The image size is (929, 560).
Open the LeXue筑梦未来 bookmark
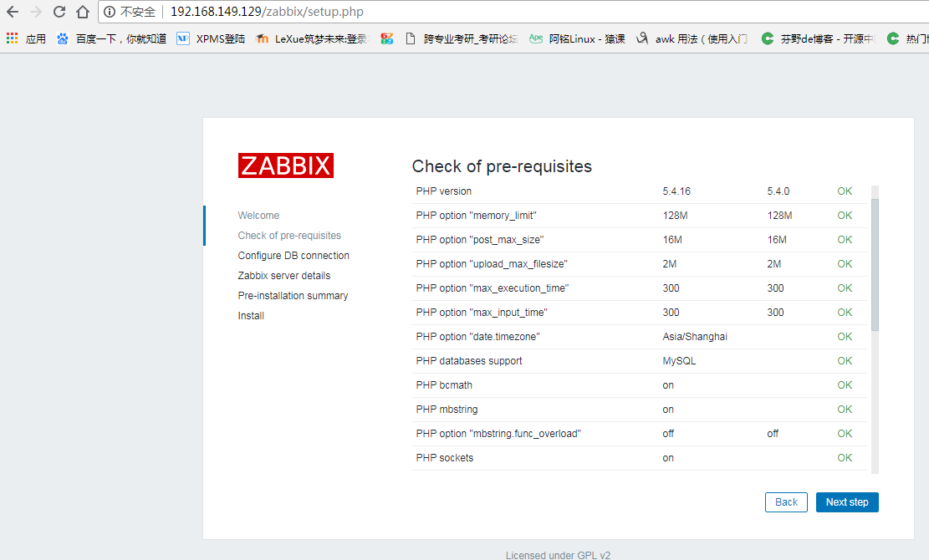pos(312,38)
